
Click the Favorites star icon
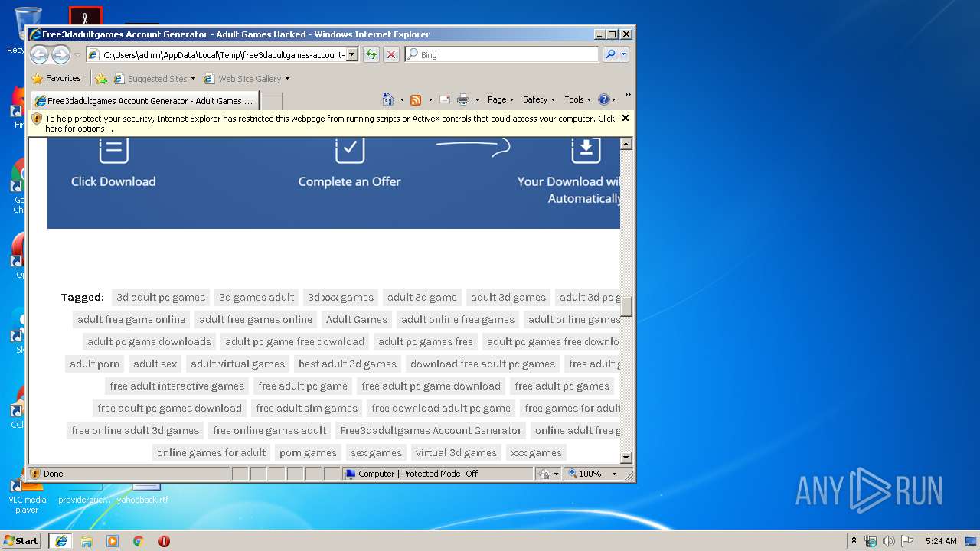tap(37, 78)
